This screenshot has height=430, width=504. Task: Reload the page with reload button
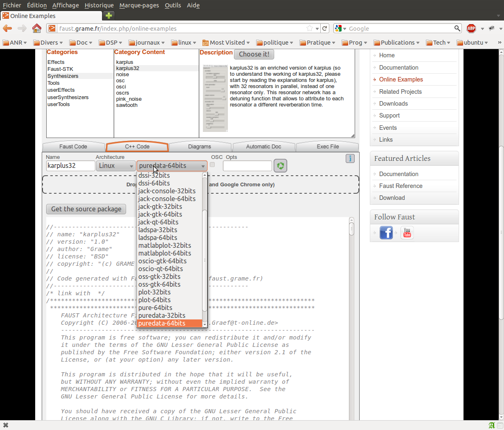pos(325,28)
